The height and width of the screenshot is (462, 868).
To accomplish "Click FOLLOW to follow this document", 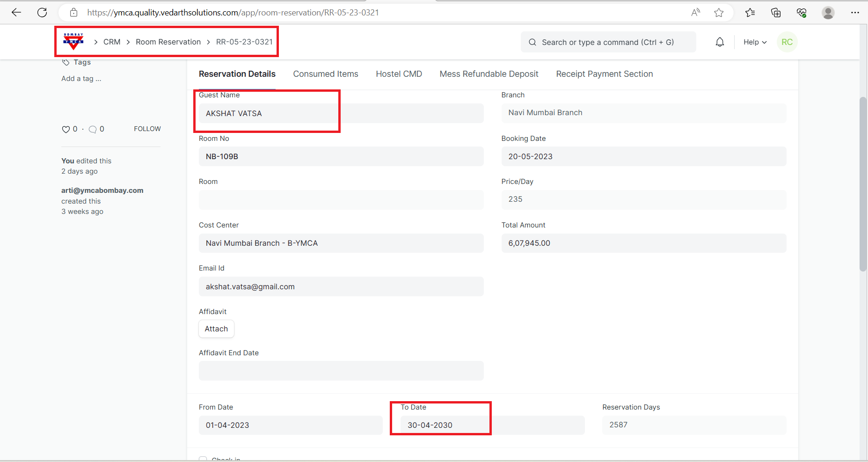I will (147, 129).
